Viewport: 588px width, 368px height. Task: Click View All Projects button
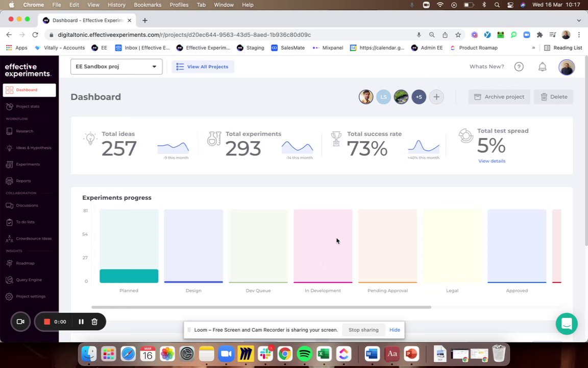pyautogui.click(x=203, y=67)
